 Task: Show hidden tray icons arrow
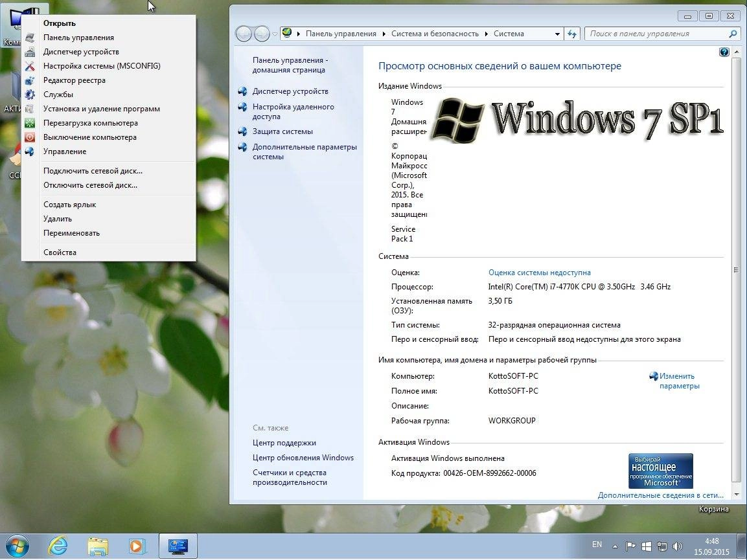point(615,546)
